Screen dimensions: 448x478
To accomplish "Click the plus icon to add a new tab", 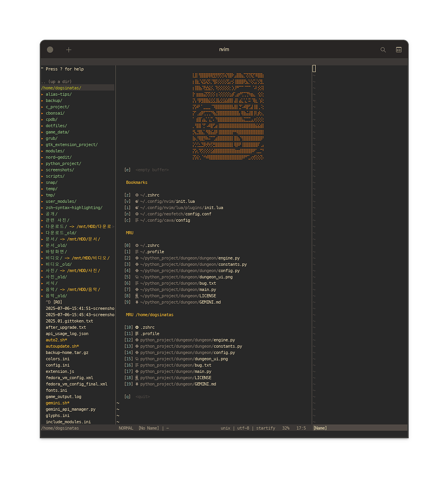I will tap(69, 50).
